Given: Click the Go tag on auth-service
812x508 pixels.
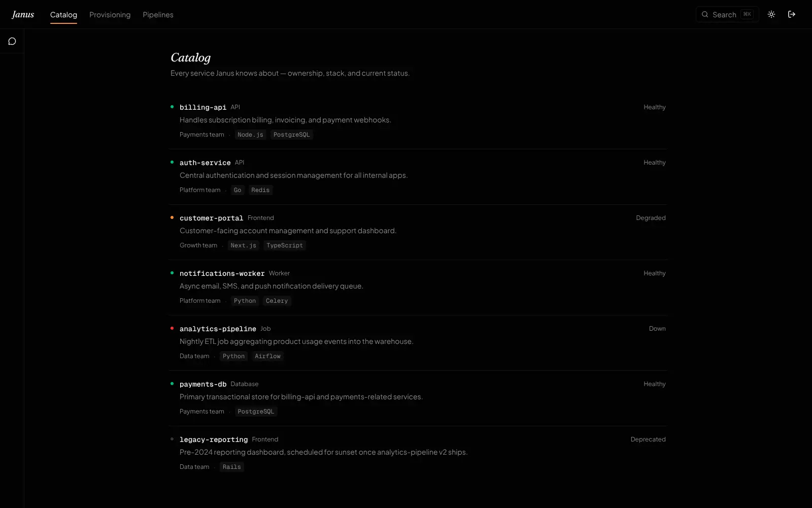Looking at the screenshot, I should [x=238, y=190].
